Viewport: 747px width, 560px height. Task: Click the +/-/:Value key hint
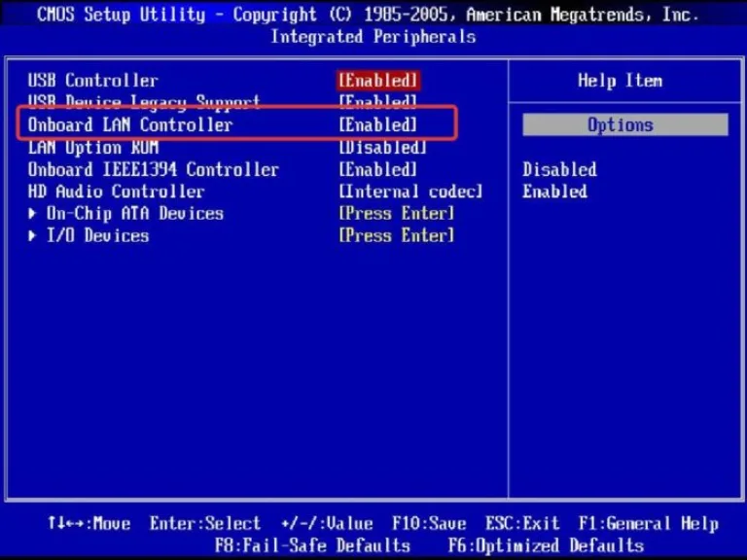tap(327, 523)
